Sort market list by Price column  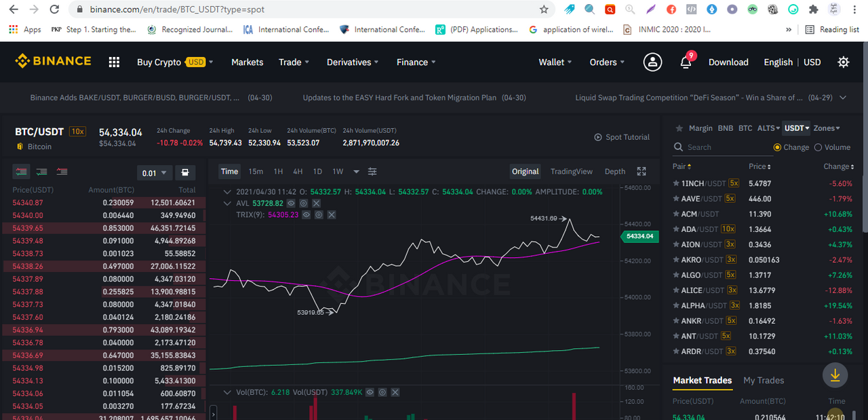(759, 166)
